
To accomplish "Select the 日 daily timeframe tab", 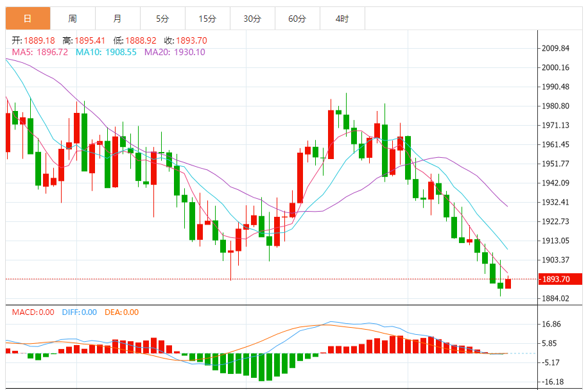I will (28, 19).
